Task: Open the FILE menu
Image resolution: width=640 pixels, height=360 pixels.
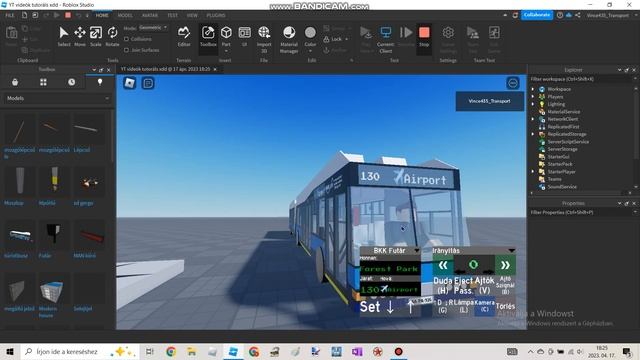Action: (9, 15)
